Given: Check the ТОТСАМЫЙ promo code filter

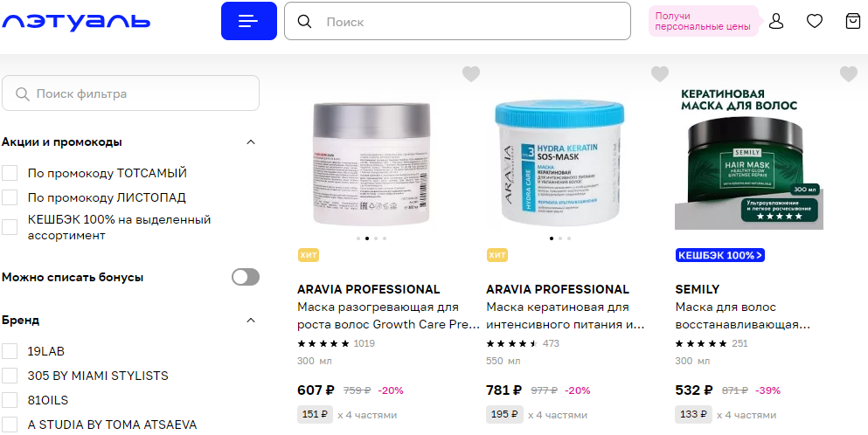Looking at the screenshot, I should pyautogui.click(x=10, y=173).
